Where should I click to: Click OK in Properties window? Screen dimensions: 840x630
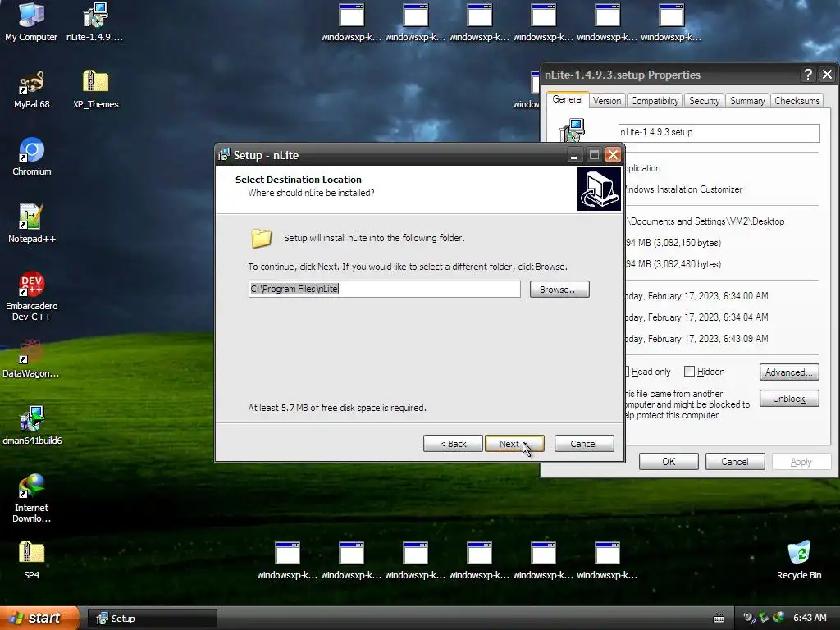pos(669,461)
